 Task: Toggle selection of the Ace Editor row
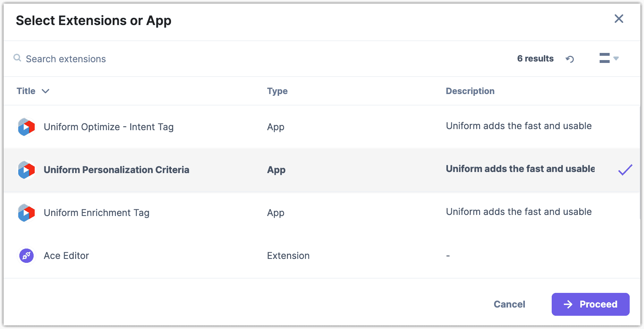215,255
